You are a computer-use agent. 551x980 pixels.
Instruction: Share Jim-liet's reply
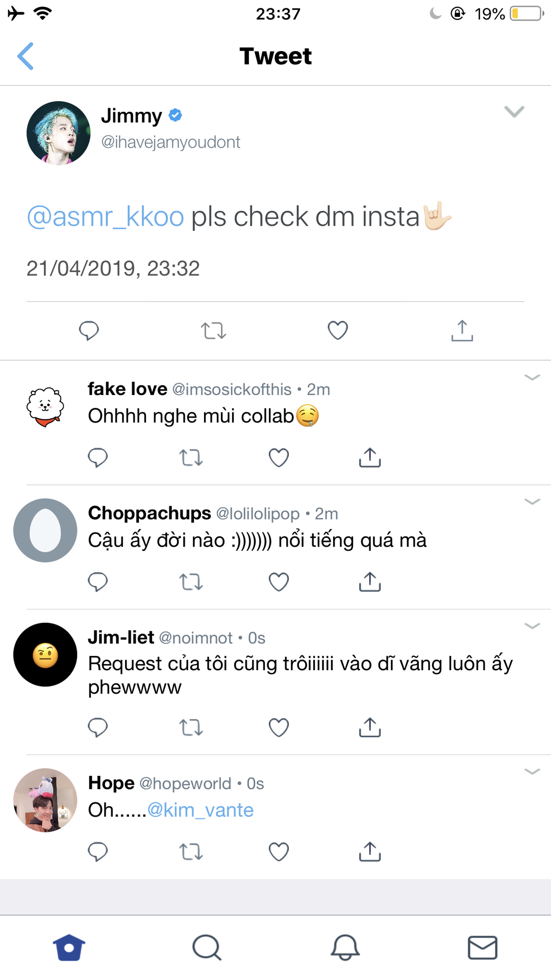point(370,727)
